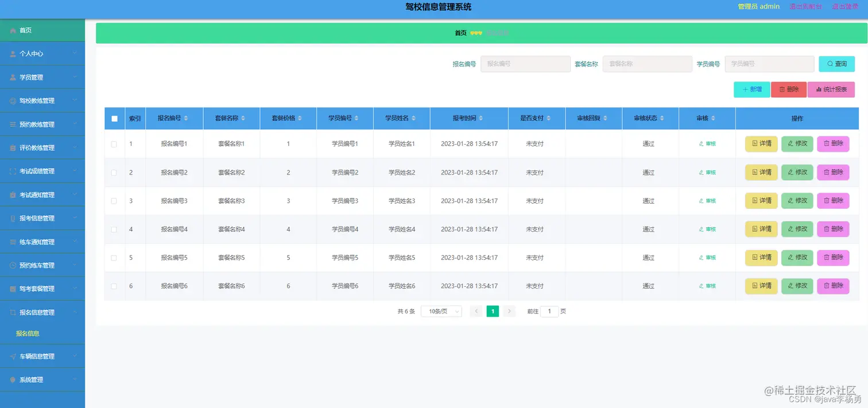Click the sort arrows on 套餐名称 column
The image size is (868, 408).
(x=243, y=118)
